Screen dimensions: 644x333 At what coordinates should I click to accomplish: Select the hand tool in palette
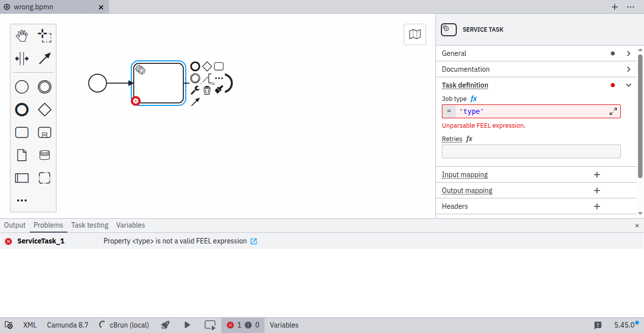22,36
